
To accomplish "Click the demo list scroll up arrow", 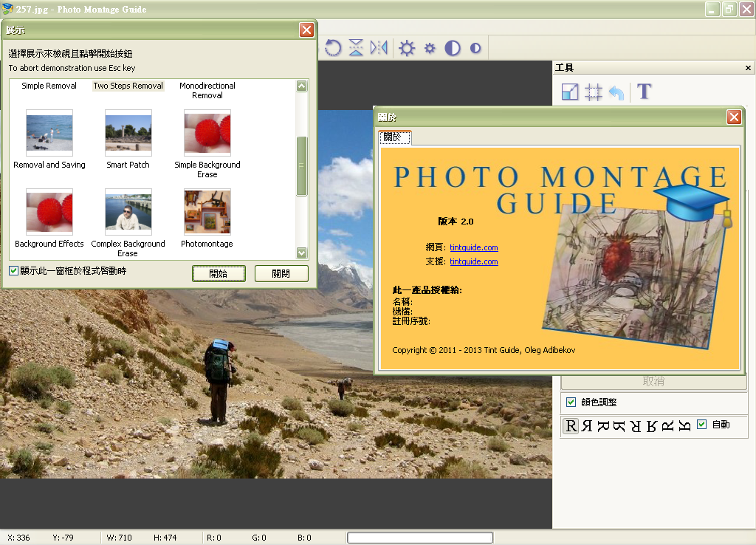I will 302,86.
